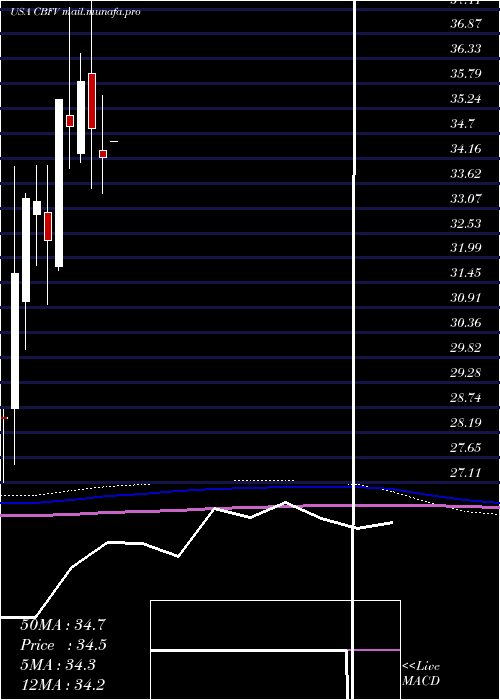This screenshot has width=500, height=700.
Task: Click the 5MA : 34.3 readout
Action: (x=60, y=665)
